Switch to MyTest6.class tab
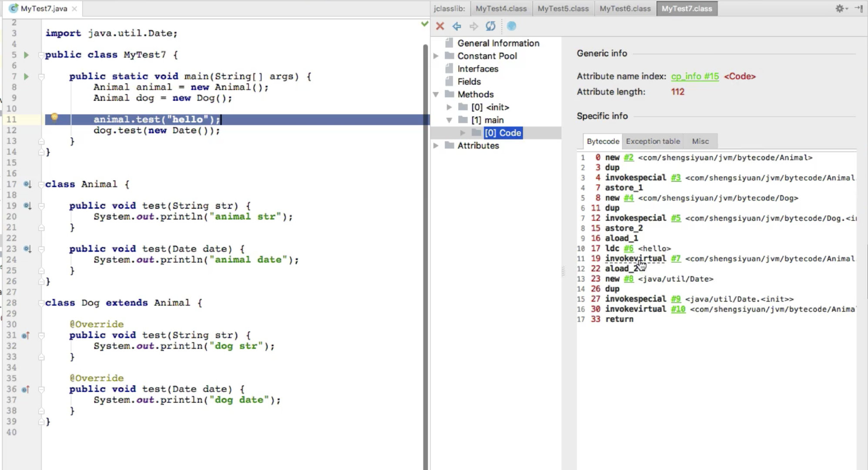The height and width of the screenshot is (470, 868). pyautogui.click(x=625, y=9)
